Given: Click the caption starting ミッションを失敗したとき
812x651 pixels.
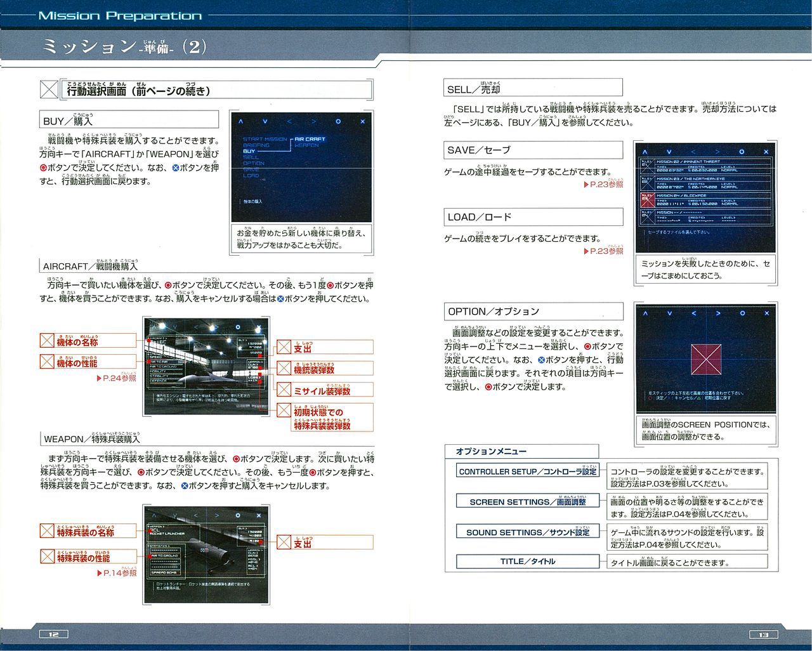Looking at the screenshot, I should click(705, 269).
